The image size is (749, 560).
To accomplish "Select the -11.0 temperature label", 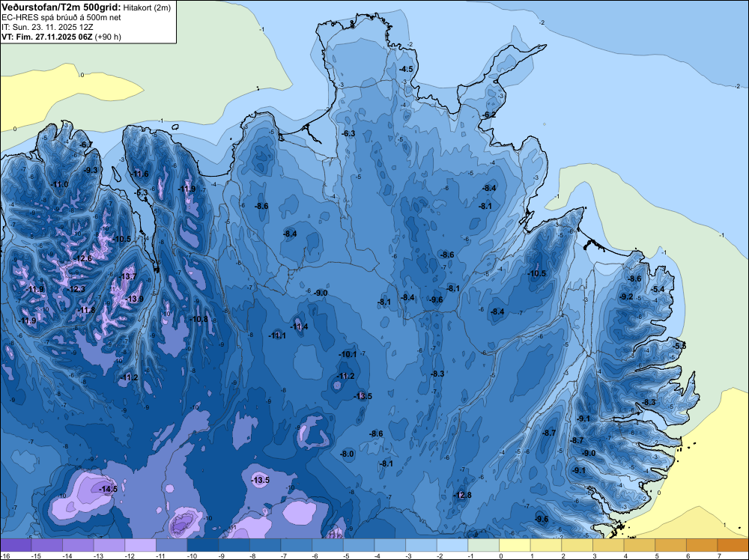I will [x=59, y=184].
